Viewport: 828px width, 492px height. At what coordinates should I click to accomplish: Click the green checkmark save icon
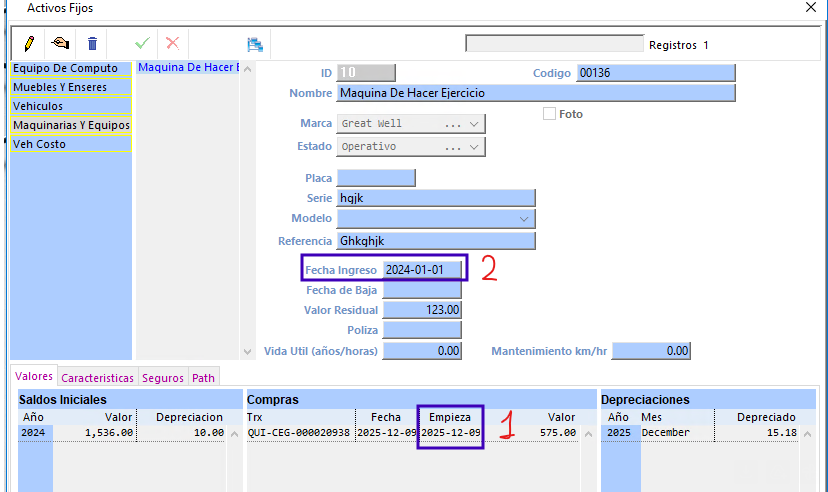click(x=142, y=44)
